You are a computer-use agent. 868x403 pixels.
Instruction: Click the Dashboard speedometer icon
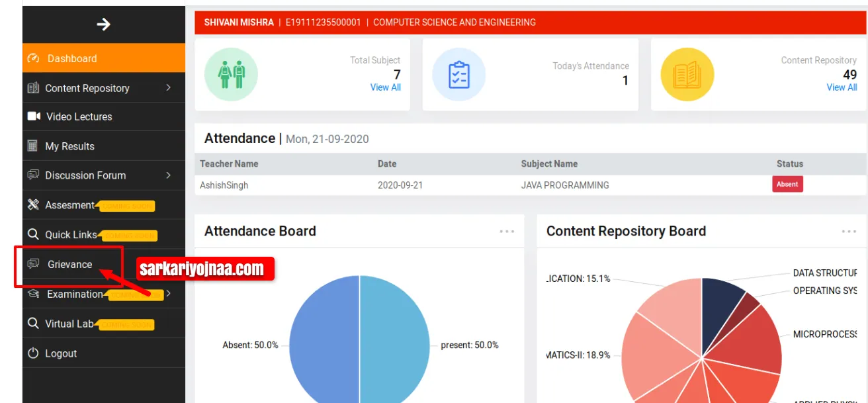(33, 59)
